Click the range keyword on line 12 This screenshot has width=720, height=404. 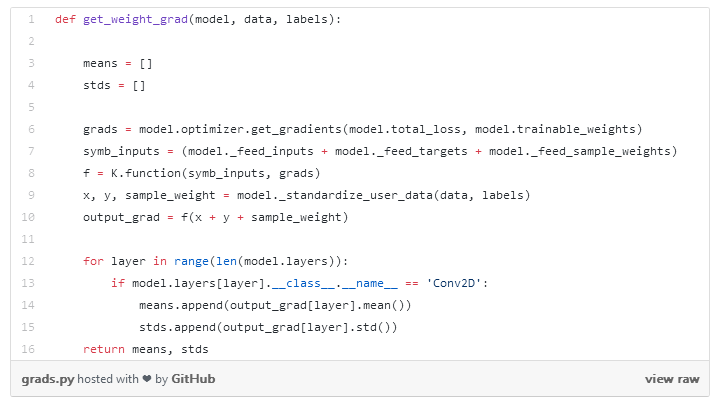click(191, 261)
